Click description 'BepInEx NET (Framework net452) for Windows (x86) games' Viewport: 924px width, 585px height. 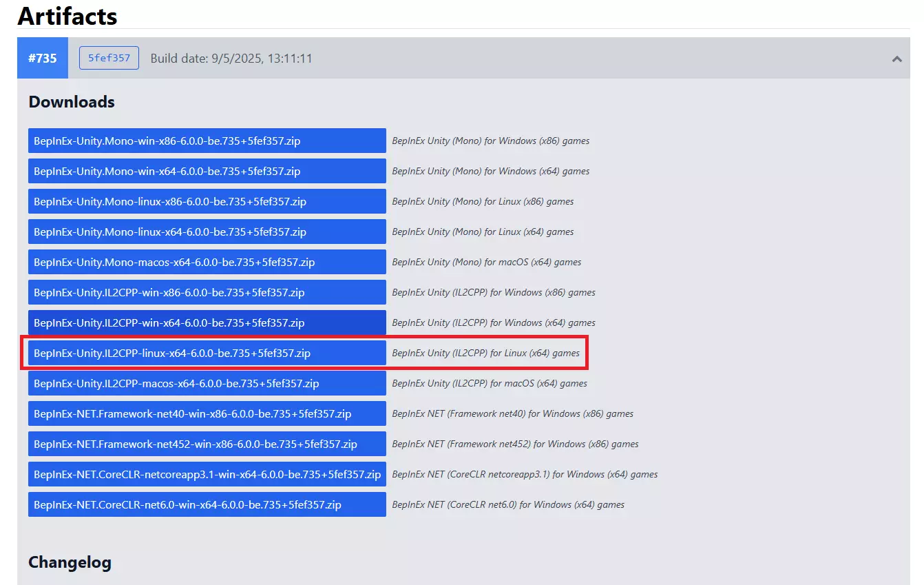[516, 444]
